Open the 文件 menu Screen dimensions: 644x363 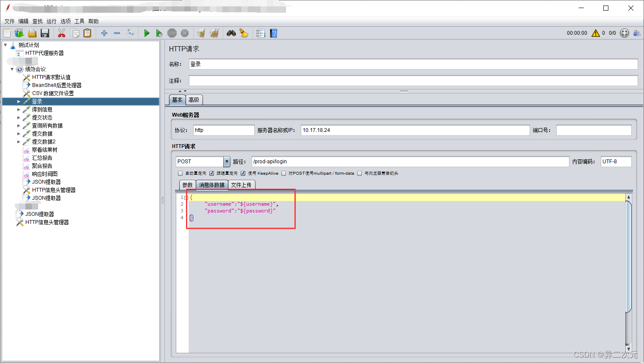point(9,21)
